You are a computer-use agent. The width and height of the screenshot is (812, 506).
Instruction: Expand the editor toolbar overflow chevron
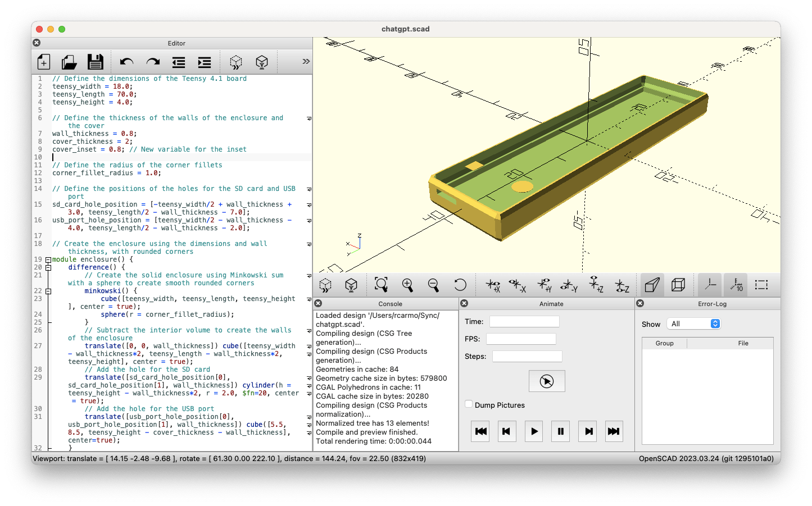pyautogui.click(x=306, y=61)
